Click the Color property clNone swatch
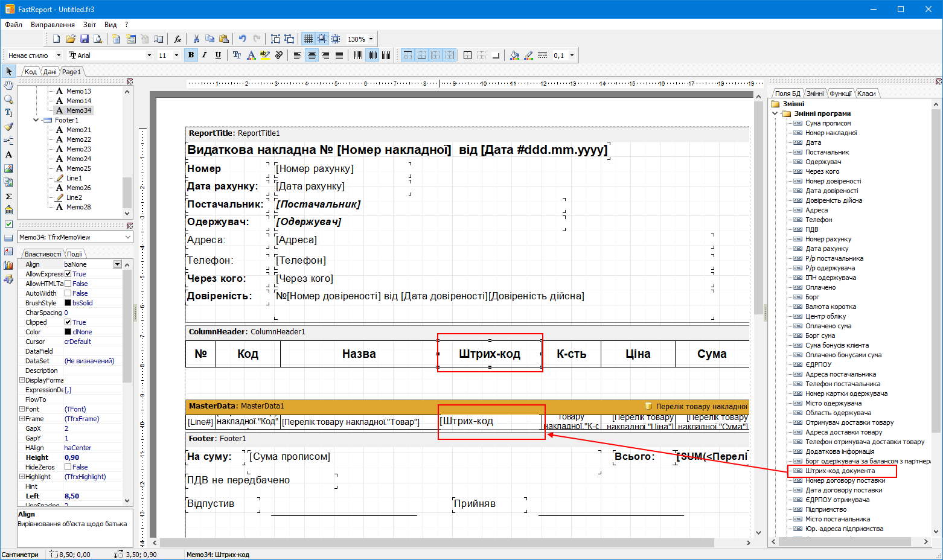The height and width of the screenshot is (560, 943). pyautogui.click(x=68, y=332)
